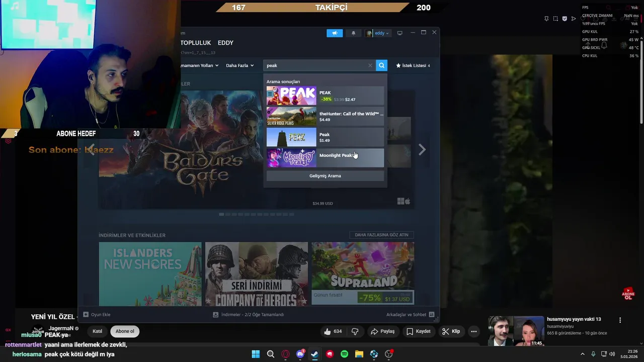Image resolution: width=644 pixels, height=362 pixels.
Task: Open options for husamyuyu recommended video
Action: tap(620, 320)
